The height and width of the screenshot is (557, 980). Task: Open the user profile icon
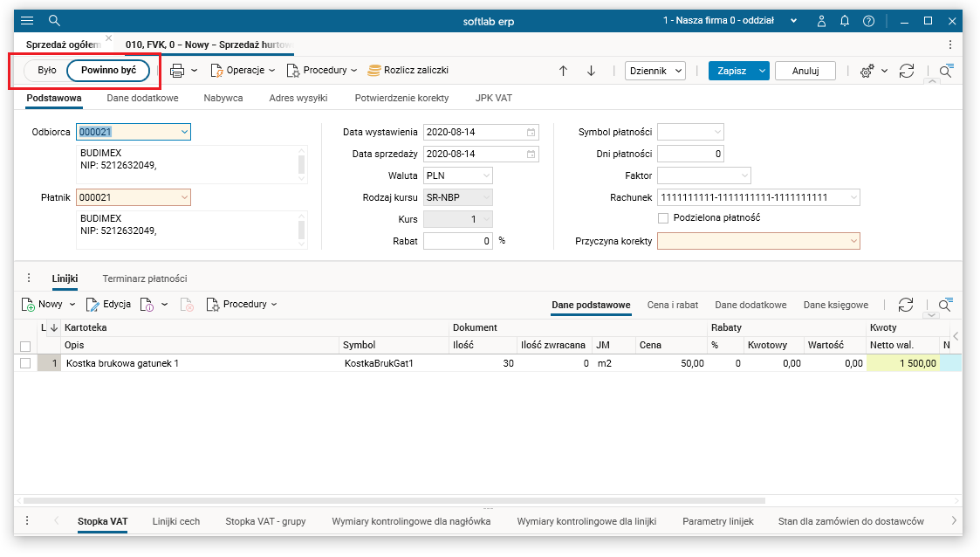tap(821, 21)
